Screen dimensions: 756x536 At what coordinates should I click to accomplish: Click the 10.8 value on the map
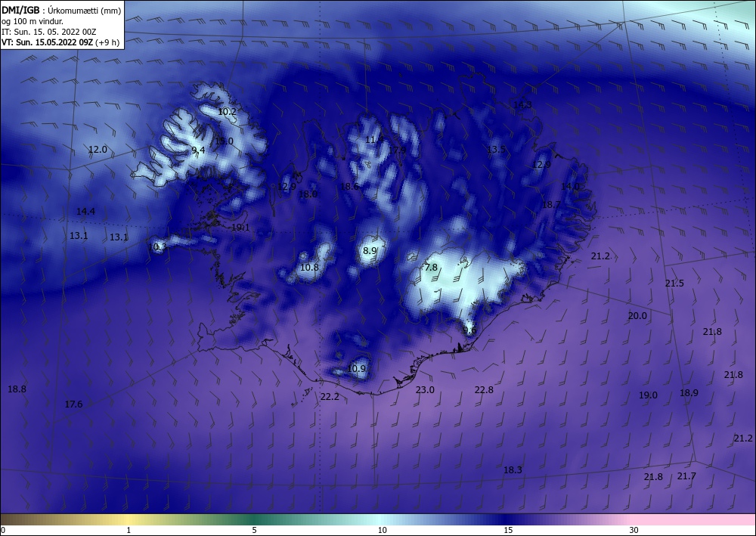309,267
